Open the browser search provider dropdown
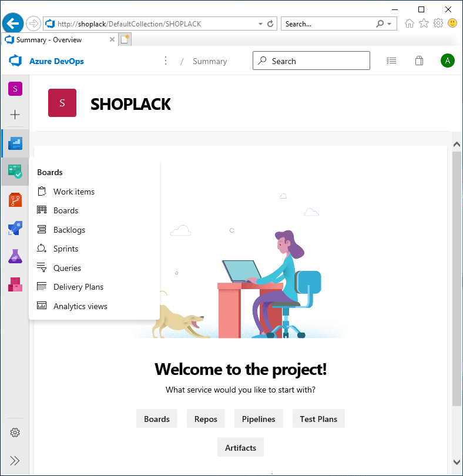Viewport: 463px width, 476px height. (389, 24)
